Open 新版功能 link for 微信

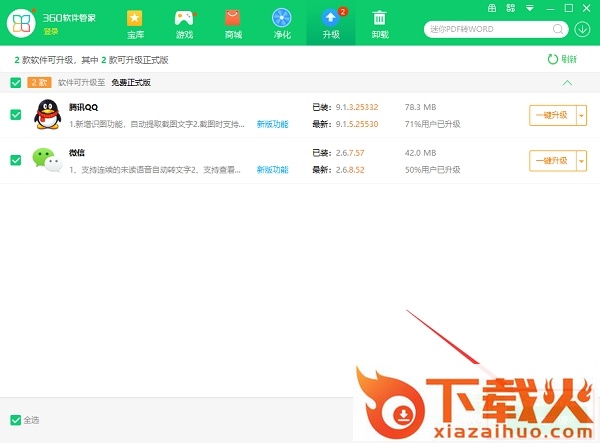coord(272,170)
